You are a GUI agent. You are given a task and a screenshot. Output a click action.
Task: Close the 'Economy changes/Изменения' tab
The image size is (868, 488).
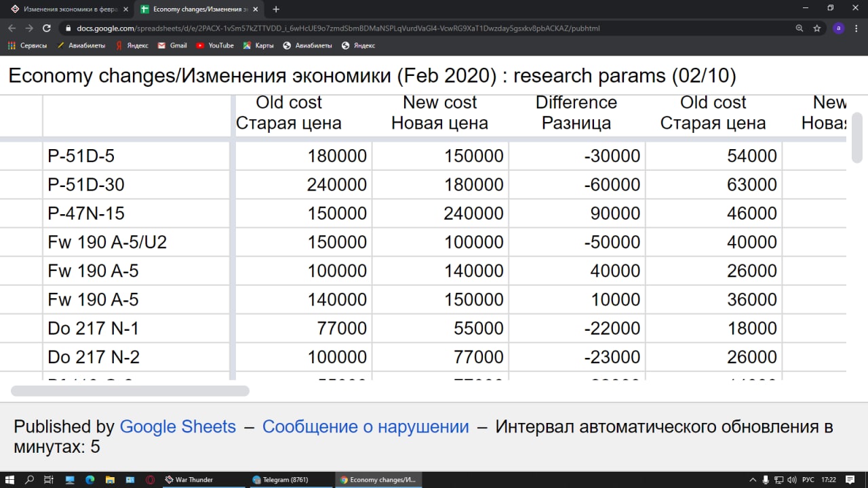(x=255, y=9)
